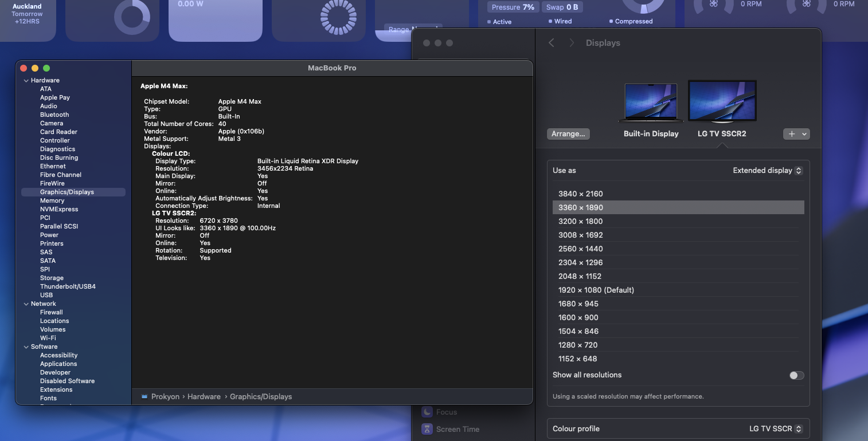Open the add display plus dropdown
868x441 pixels.
pos(796,133)
